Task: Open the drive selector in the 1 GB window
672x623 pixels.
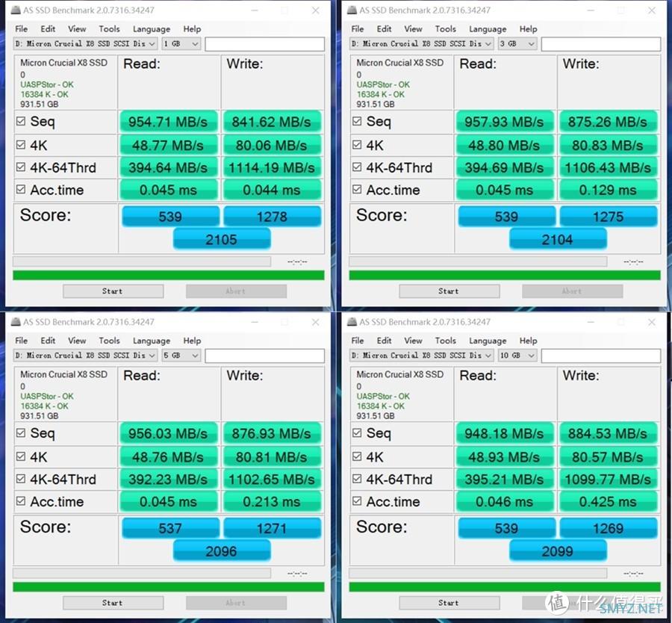Action: [x=85, y=44]
